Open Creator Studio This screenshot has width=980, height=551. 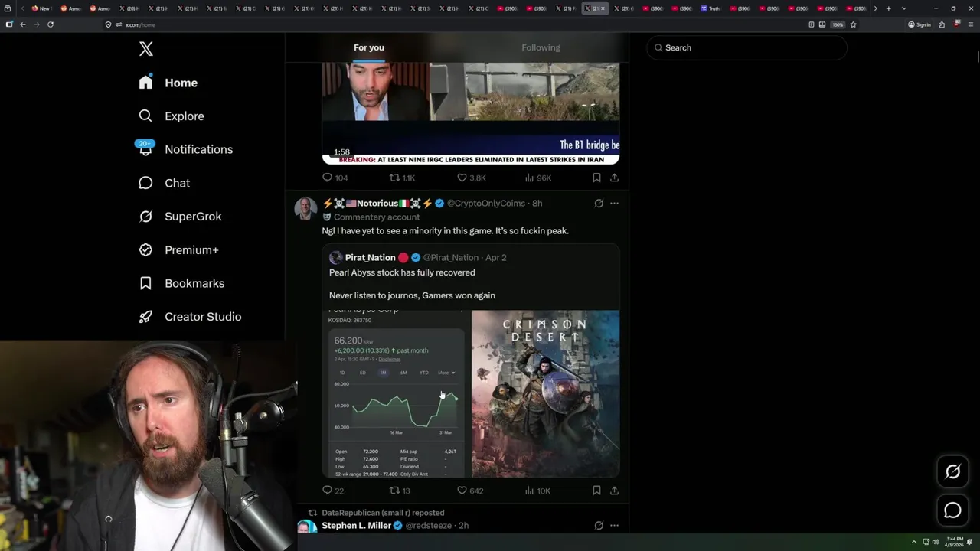(x=190, y=317)
